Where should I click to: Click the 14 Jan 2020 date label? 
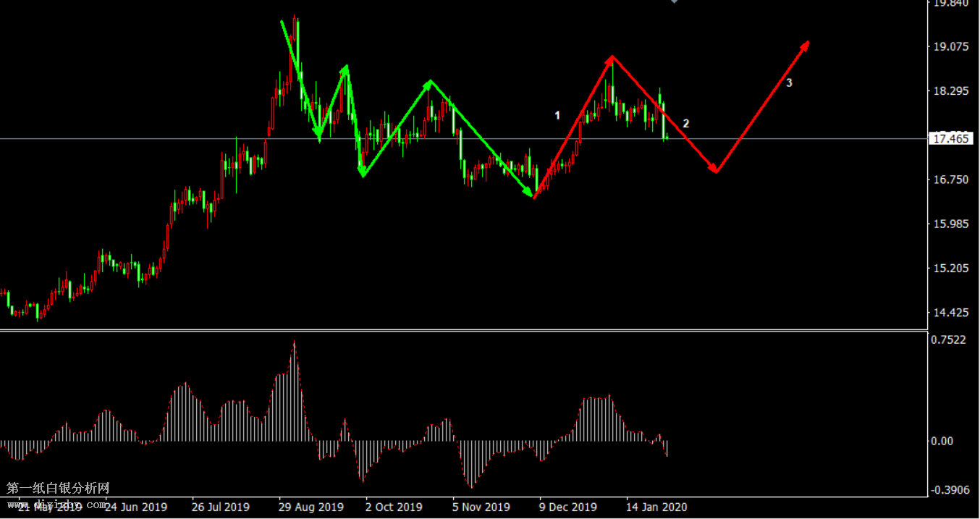[x=656, y=507]
